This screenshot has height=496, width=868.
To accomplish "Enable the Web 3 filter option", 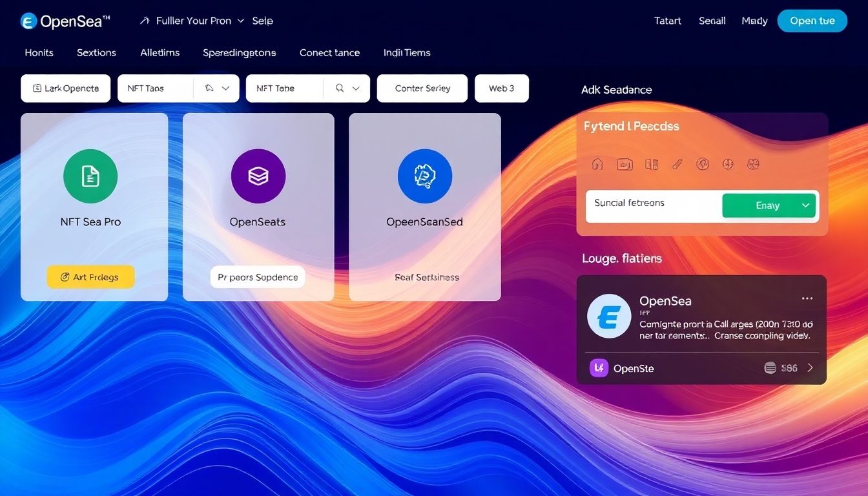I will (x=502, y=88).
